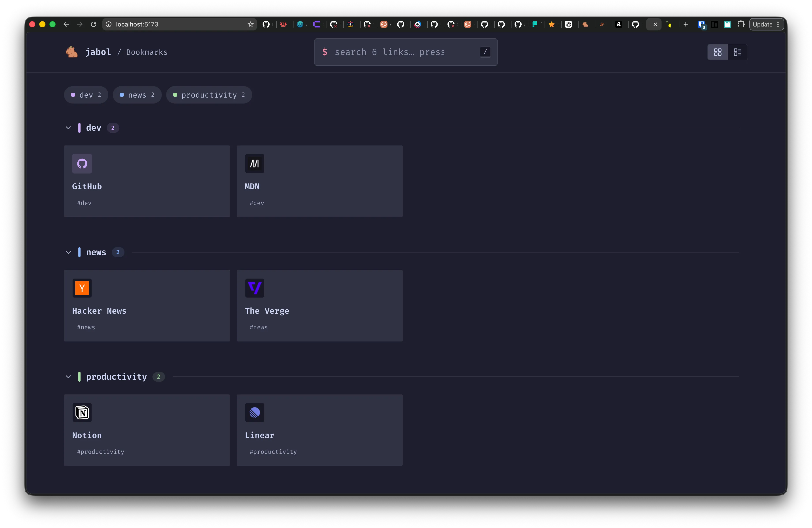
Task: Switch to the green Figma-like F tab
Action: click(x=535, y=24)
